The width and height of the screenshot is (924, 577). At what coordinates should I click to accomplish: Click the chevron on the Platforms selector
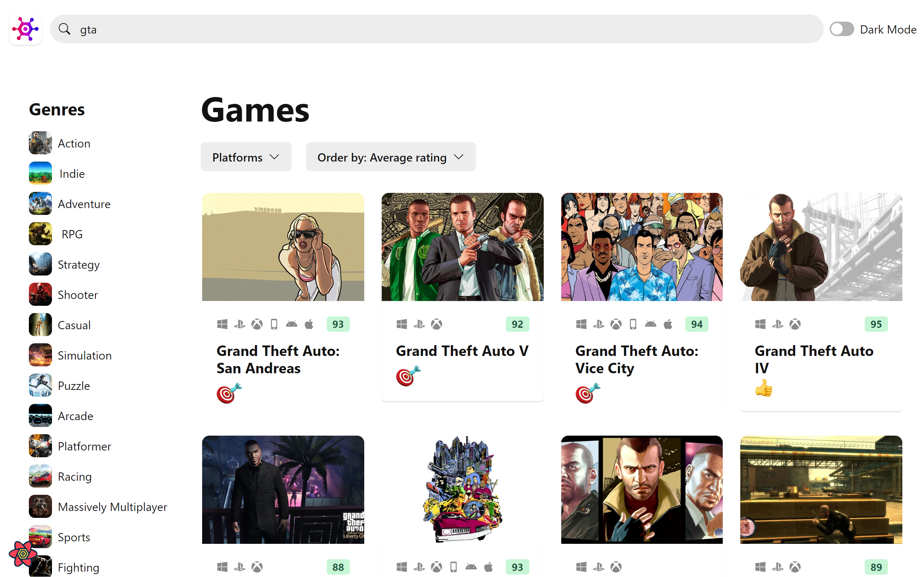[x=274, y=157]
